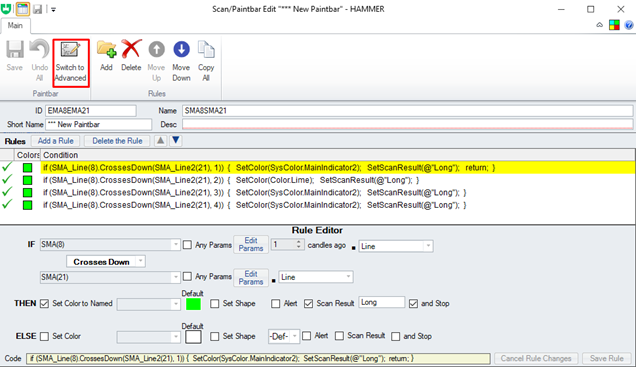Open the Line dropdown for SMA(21)

tap(348, 277)
